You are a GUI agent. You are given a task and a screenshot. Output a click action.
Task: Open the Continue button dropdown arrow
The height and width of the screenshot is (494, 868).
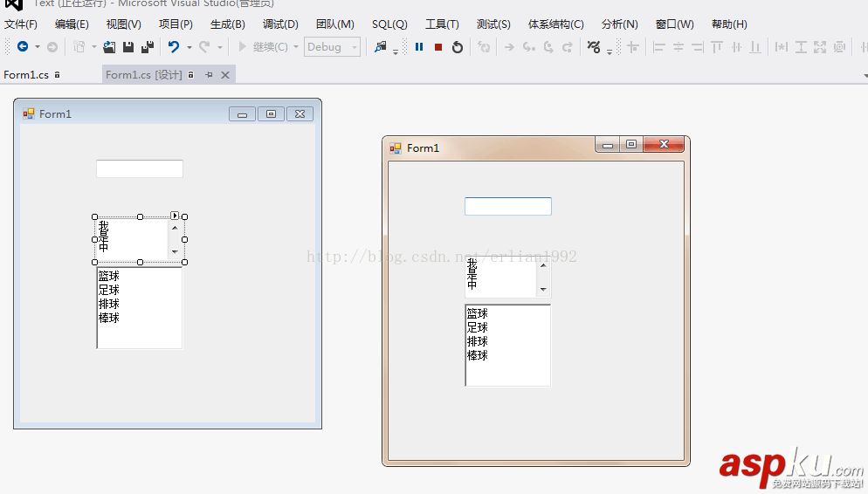pyautogui.click(x=296, y=47)
